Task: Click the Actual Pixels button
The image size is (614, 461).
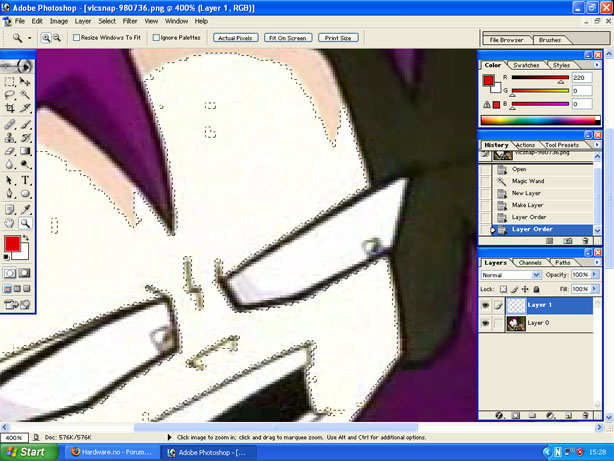Action: pos(235,38)
